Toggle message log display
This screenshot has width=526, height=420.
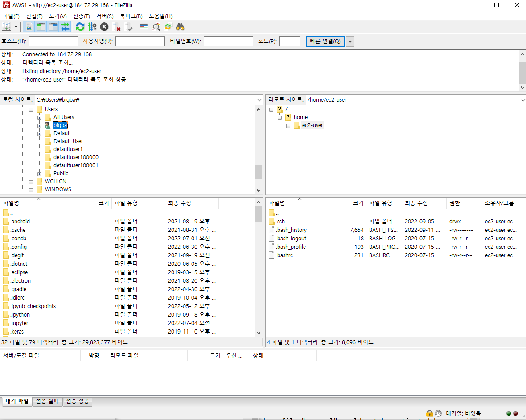(29, 27)
